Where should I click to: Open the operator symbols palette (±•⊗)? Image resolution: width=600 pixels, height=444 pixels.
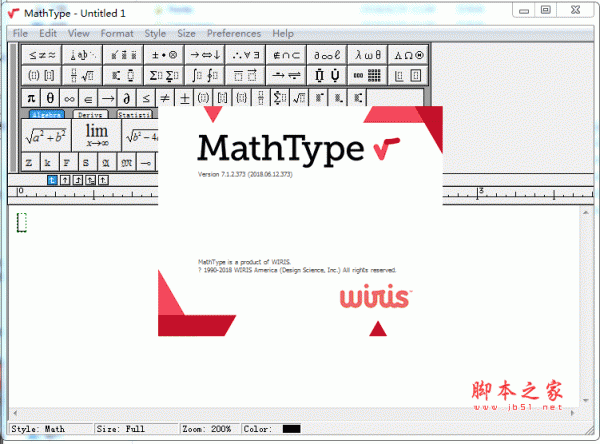tap(164, 55)
